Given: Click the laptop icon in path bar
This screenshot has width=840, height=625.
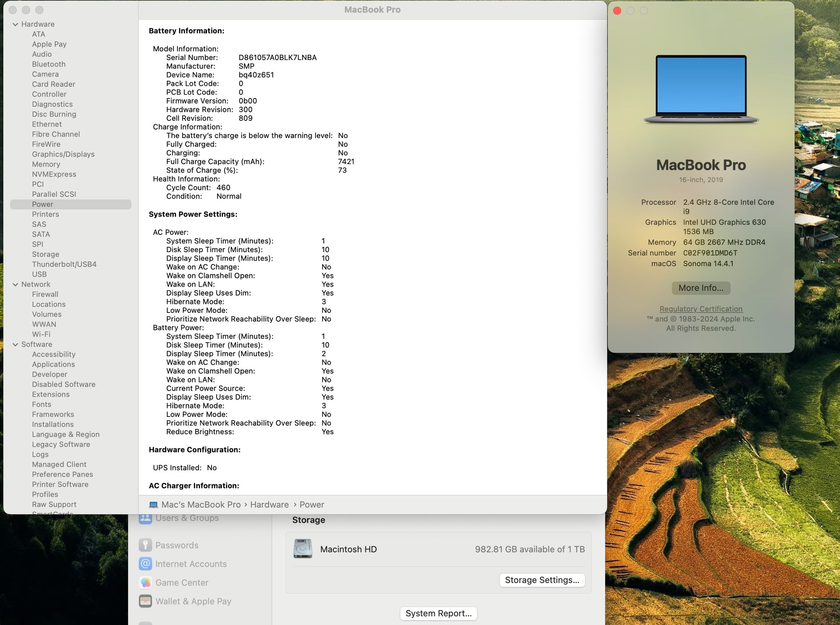Looking at the screenshot, I should pos(153,505).
